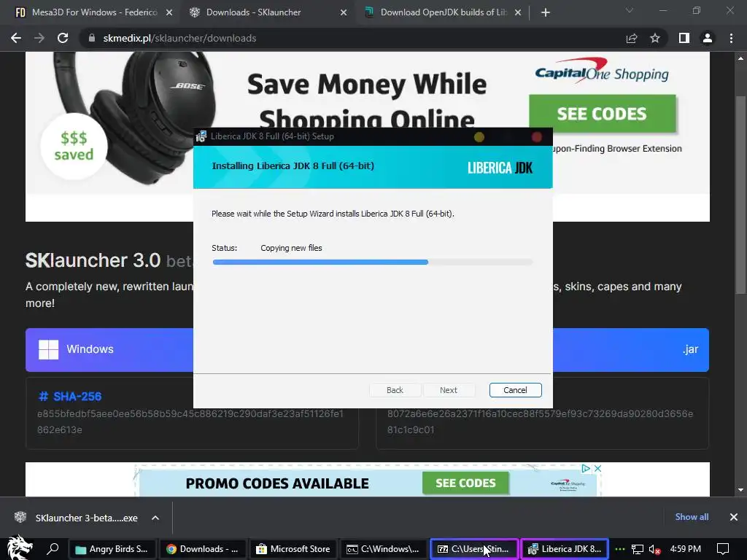Click the Liberica setup title bar icon
The width and height of the screenshot is (747, 560).
point(201,136)
